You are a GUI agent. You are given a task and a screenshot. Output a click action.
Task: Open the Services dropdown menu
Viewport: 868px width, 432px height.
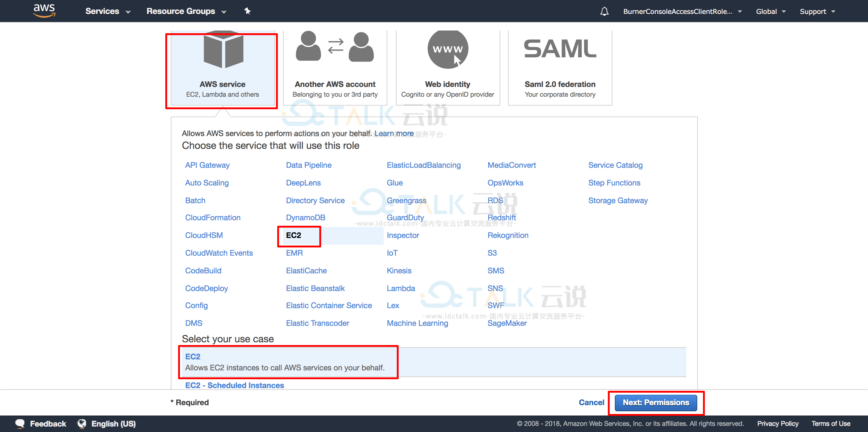pos(108,11)
